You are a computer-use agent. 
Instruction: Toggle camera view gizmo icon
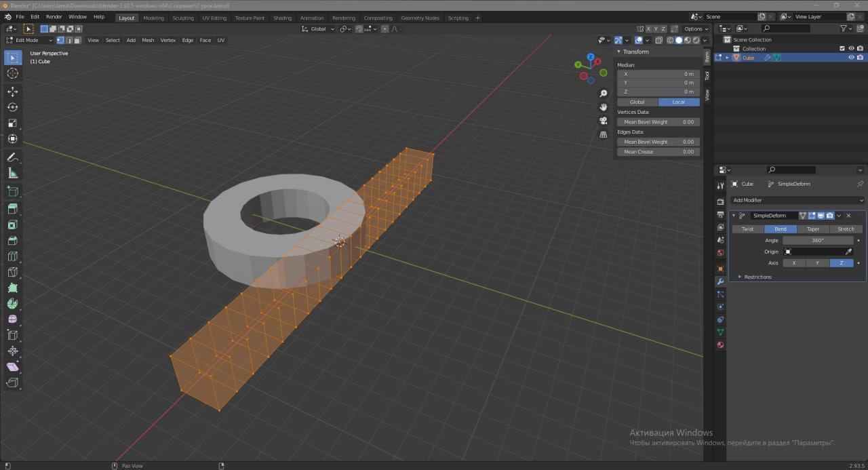604,121
